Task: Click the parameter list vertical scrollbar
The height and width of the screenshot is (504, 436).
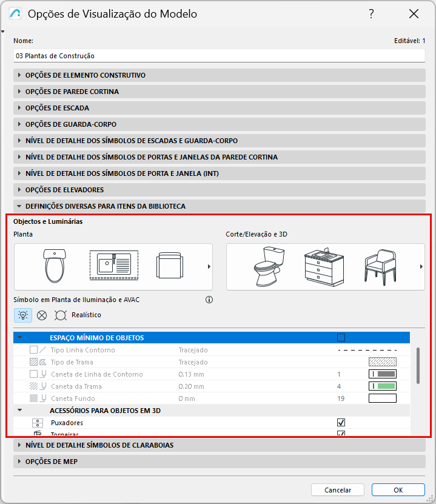Action: 418,366
